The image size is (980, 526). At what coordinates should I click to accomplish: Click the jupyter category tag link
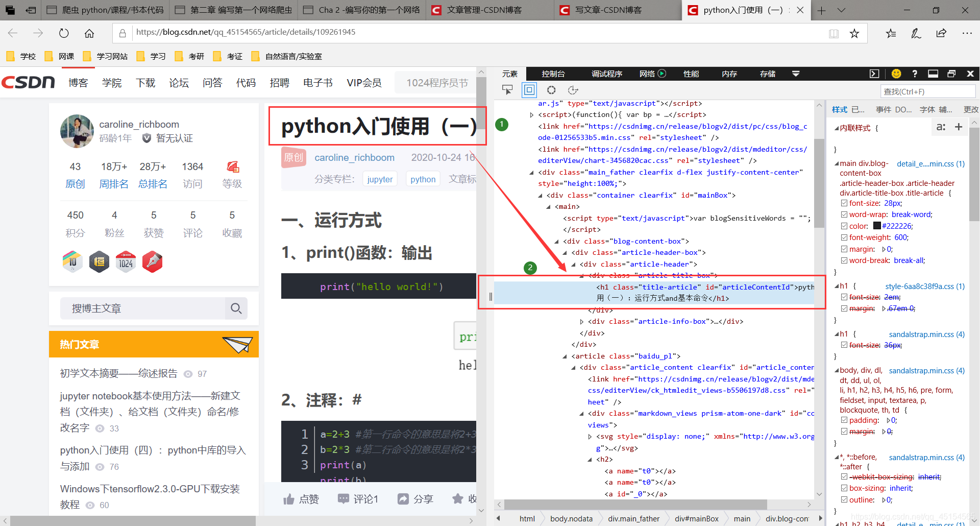click(x=380, y=179)
